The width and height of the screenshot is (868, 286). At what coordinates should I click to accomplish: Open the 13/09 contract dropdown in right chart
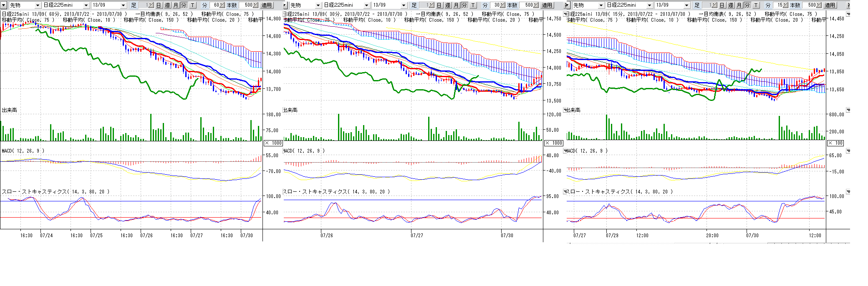click(686, 5)
